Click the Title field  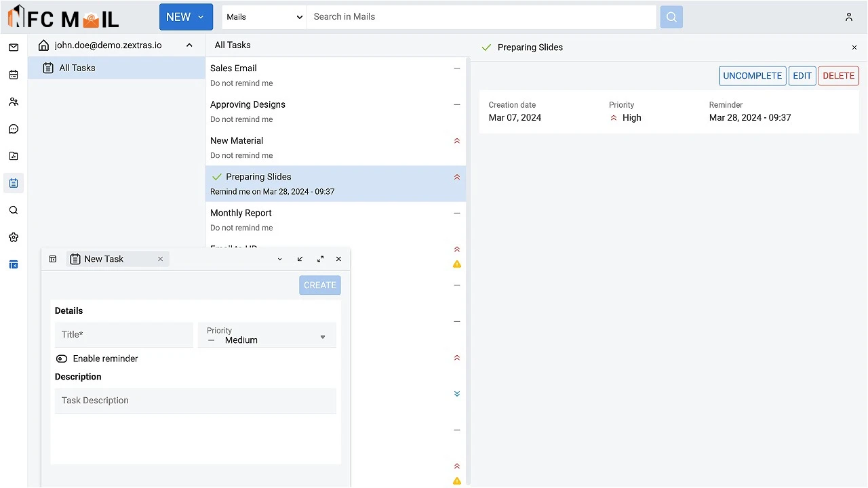[x=124, y=335]
